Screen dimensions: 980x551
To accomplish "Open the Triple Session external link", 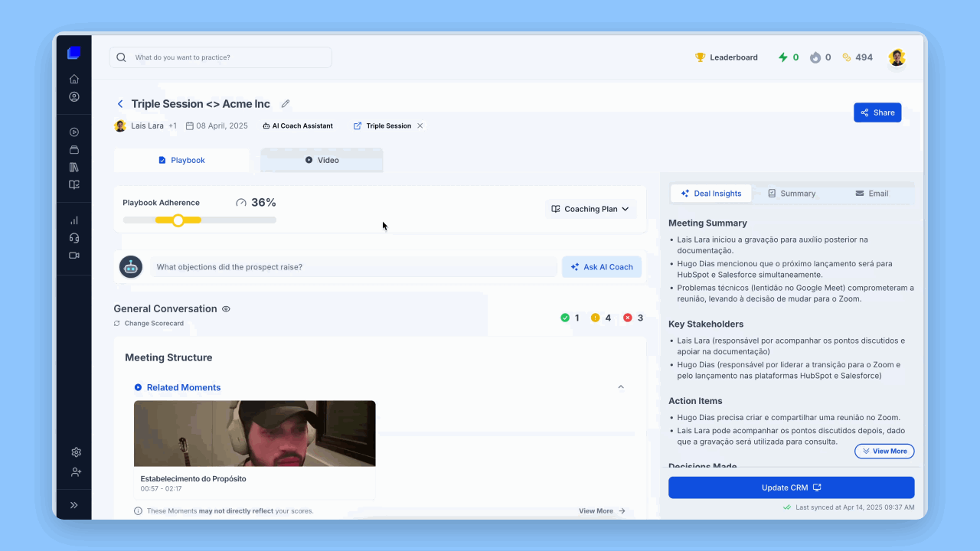I will pos(382,126).
